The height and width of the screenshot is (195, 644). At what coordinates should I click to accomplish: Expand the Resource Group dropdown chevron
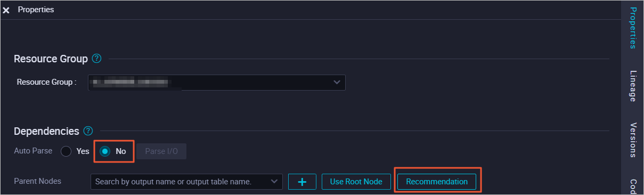click(337, 82)
